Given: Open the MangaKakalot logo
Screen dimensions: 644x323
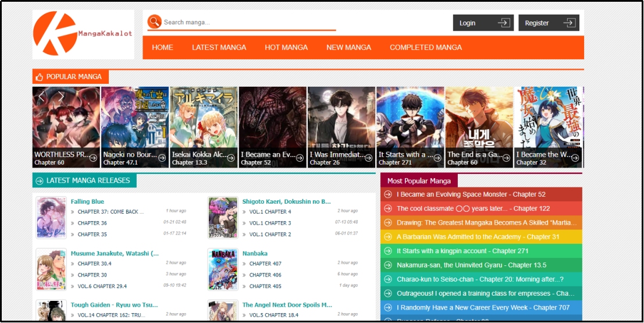Looking at the screenshot, I should click(x=83, y=34).
